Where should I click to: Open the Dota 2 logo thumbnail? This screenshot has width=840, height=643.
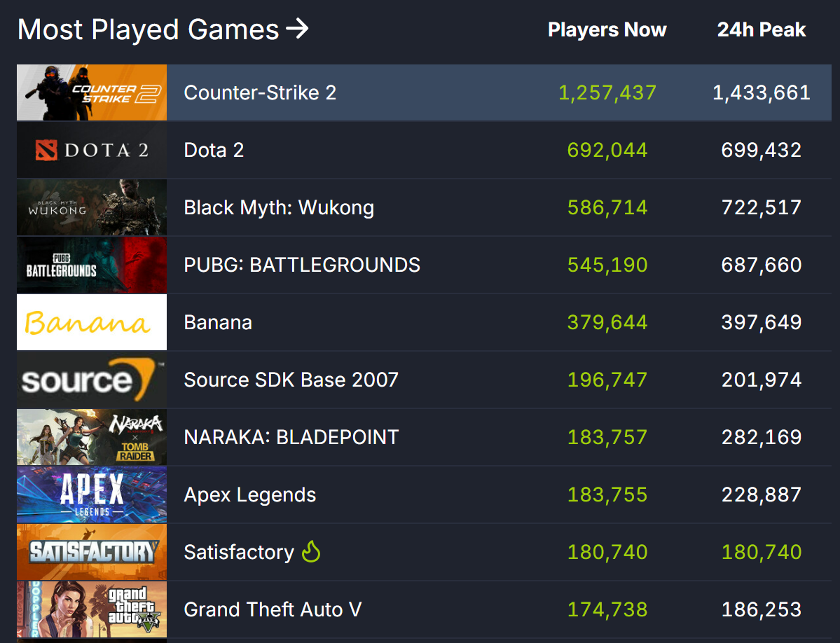pos(92,150)
